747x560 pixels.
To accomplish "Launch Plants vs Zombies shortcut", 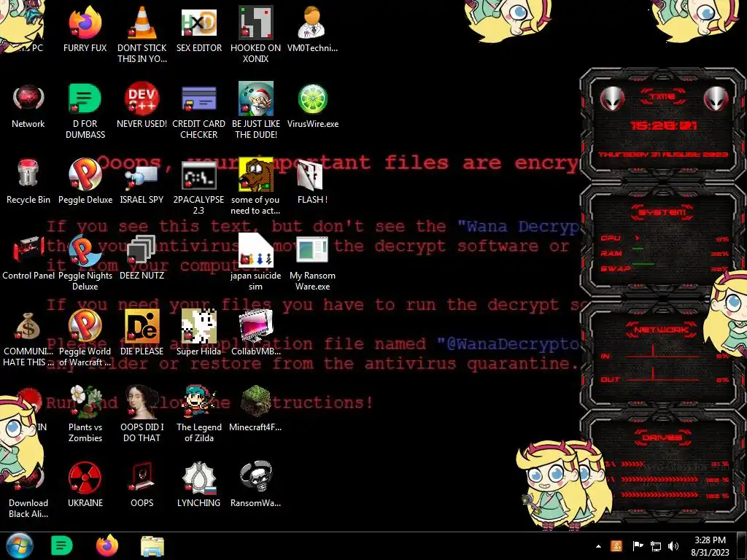I will [85, 402].
